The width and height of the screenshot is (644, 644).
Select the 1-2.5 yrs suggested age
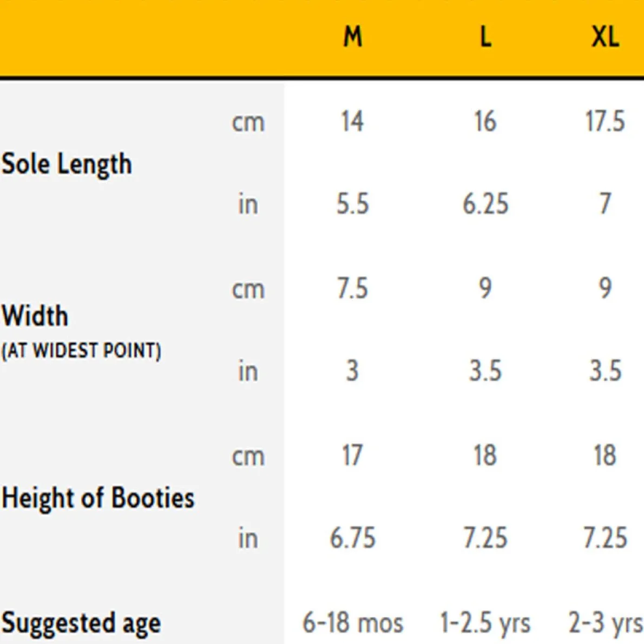coord(485,623)
